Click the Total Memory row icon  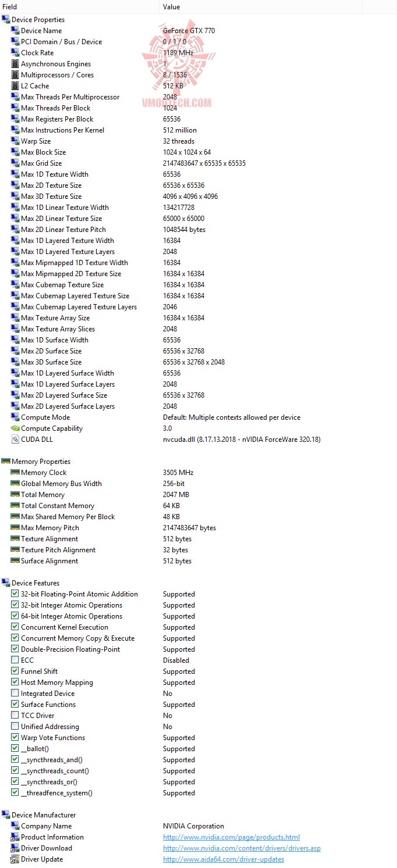pos(15,495)
